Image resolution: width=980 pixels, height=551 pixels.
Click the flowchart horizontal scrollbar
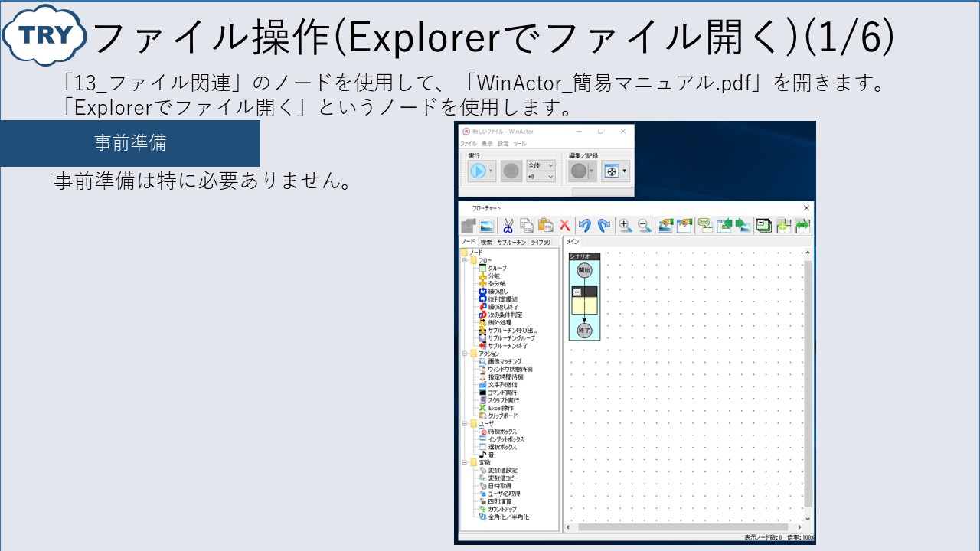pos(682,527)
